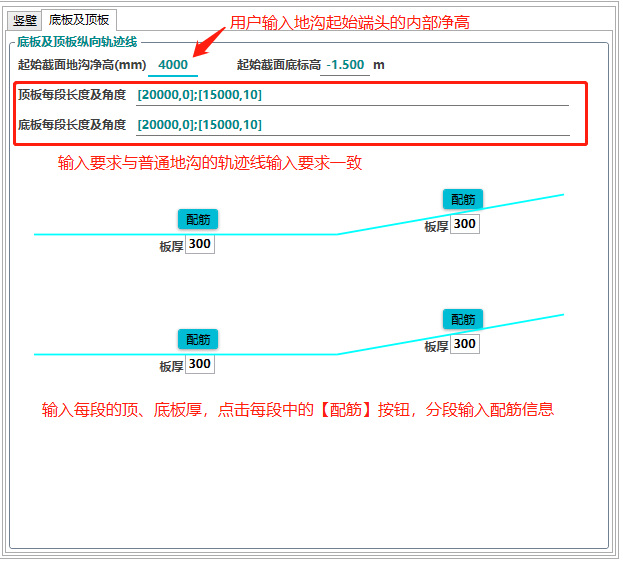Focus the 起始截面底标高 field showing -1.500

345,65
